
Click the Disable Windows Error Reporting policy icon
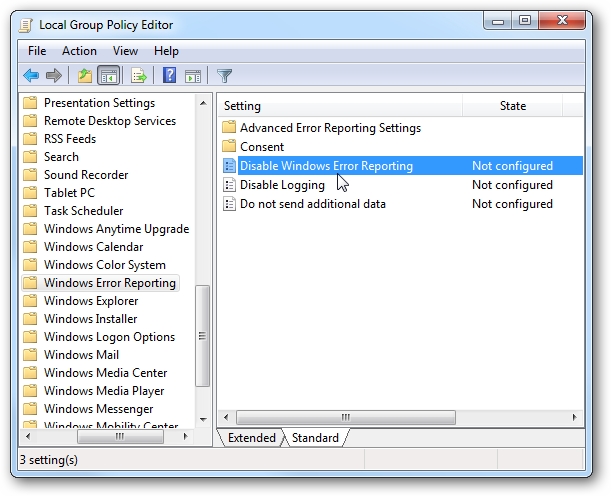[x=229, y=166]
